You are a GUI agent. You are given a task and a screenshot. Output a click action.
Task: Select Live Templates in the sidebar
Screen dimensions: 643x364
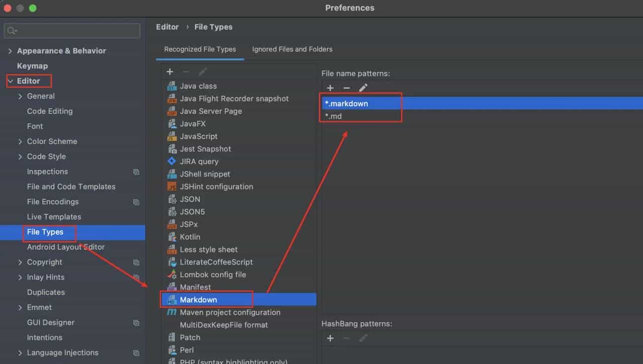click(54, 217)
